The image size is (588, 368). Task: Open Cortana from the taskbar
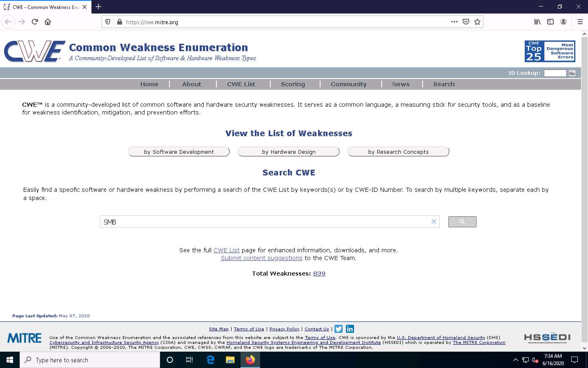click(x=170, y=360)
